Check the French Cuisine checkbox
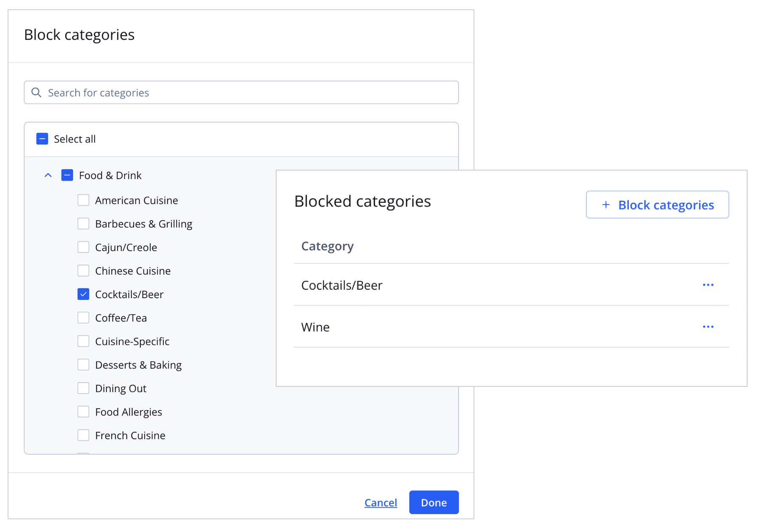Screen dimensions: 762x532 point(83,435)
